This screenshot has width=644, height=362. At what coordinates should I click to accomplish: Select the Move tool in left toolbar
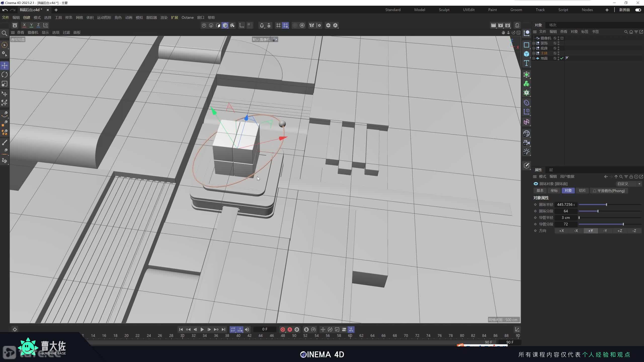click(x=5, y=66)
